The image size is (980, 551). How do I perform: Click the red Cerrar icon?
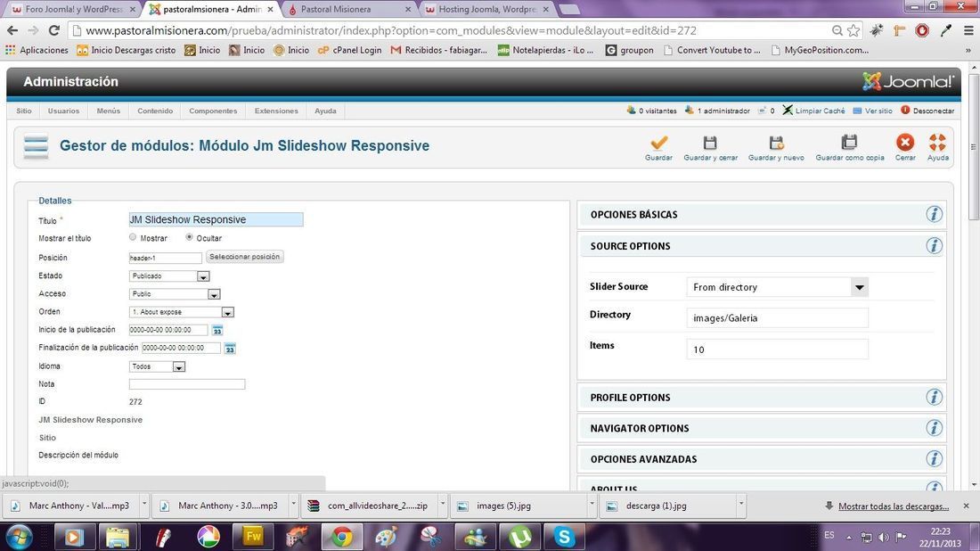point(905,142)
